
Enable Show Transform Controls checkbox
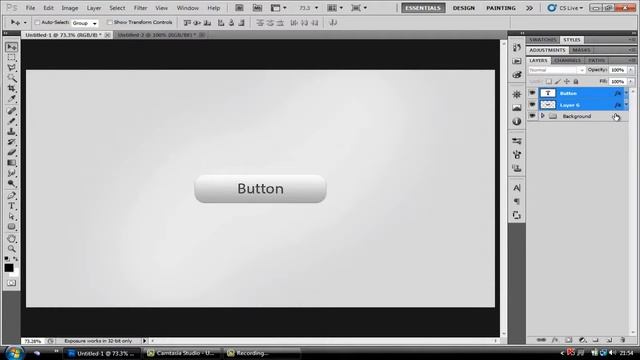point(109,22)
